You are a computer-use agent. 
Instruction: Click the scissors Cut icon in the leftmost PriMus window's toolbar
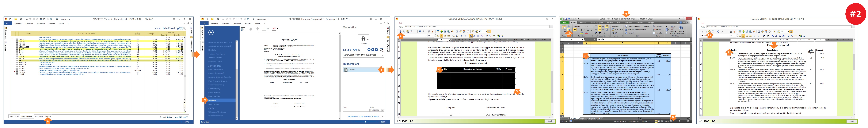pyautogui.click(x=41, y=19)
